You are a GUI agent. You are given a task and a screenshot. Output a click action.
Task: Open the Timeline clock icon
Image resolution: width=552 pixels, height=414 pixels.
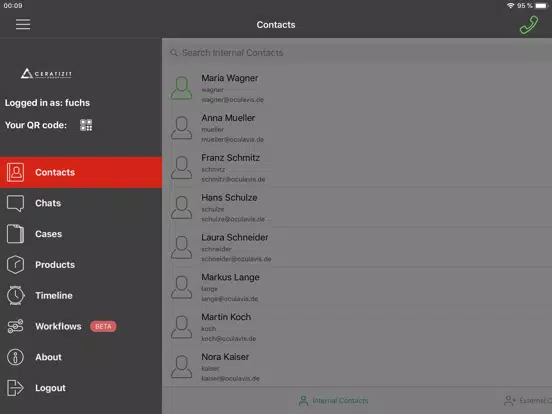click(x=15, y=295)
